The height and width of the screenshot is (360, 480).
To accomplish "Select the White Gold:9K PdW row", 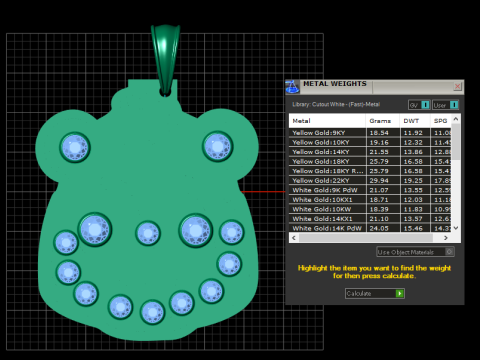I will pyautogui.click(x=370, y=190).
